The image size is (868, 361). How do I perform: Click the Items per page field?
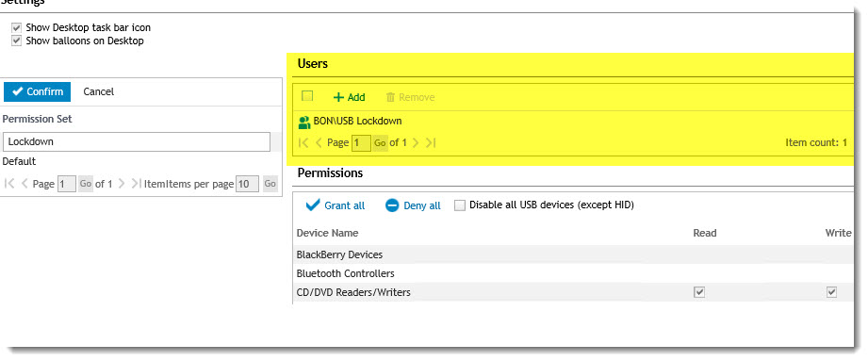coord(247,184)
